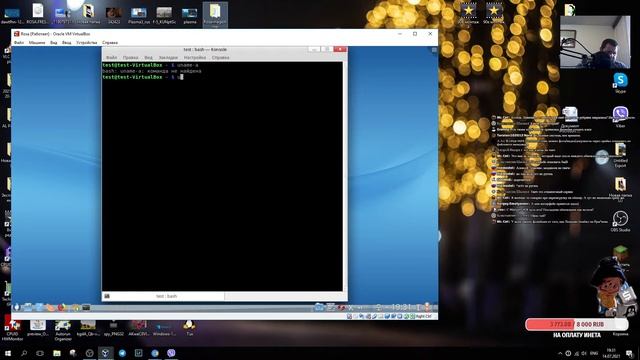This screenshot has width=640, height=360.
Task: Open Task View on the taskbar
Action: click(40, 353)
